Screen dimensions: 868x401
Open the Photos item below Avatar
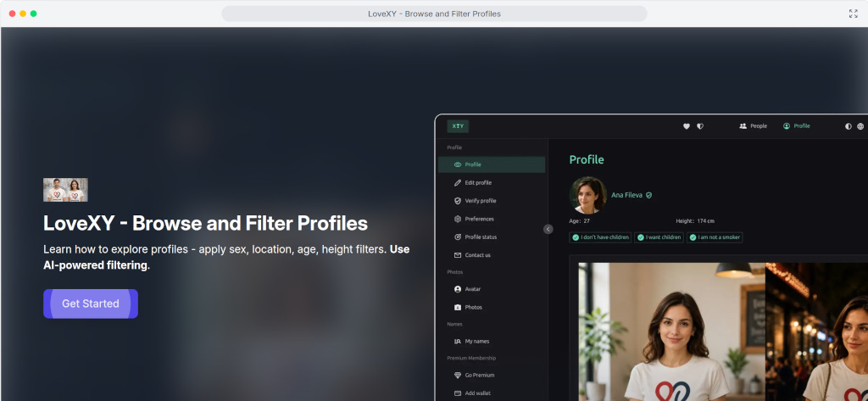point(492,308)
